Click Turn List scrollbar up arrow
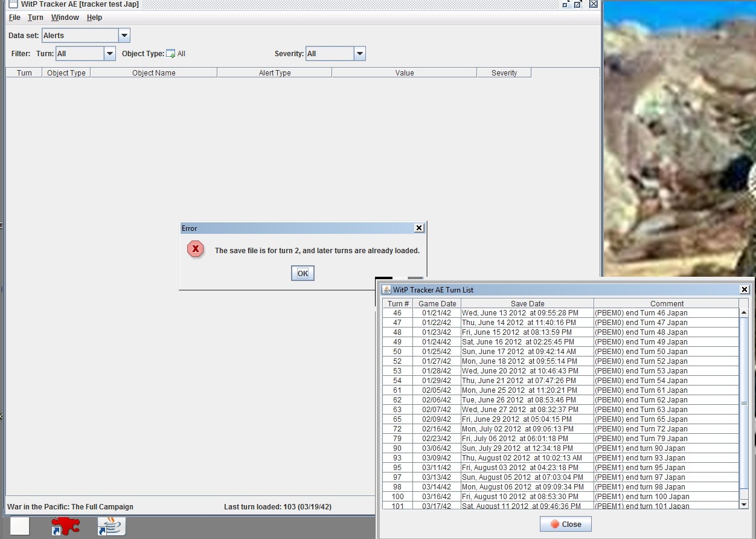The image size is (756, 539). [744, 313]
